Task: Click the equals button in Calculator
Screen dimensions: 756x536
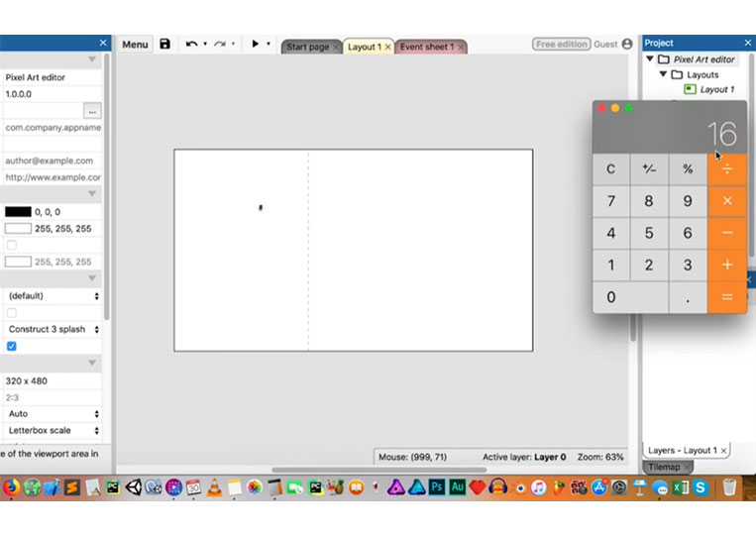Action: [727, 297]
